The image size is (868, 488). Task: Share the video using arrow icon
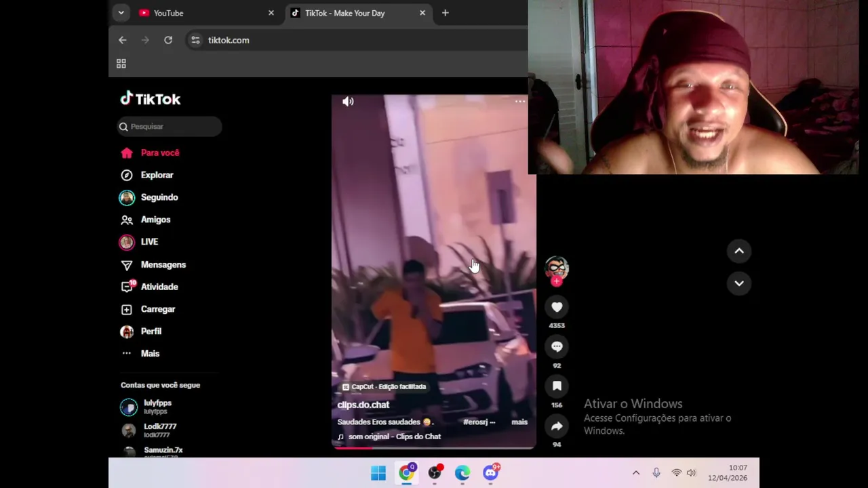557,426
